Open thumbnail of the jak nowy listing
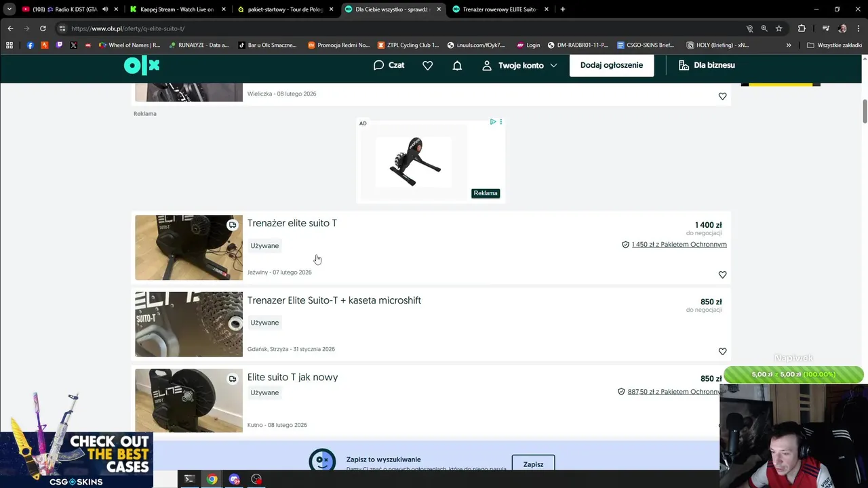Image resolution: width=868 pixels, height=488 pixels. (x=189, y=401)
